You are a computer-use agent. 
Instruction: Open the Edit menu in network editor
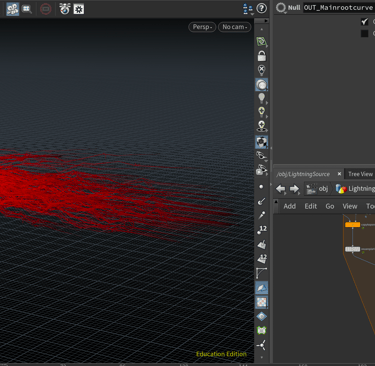click(x=310, y=206)
